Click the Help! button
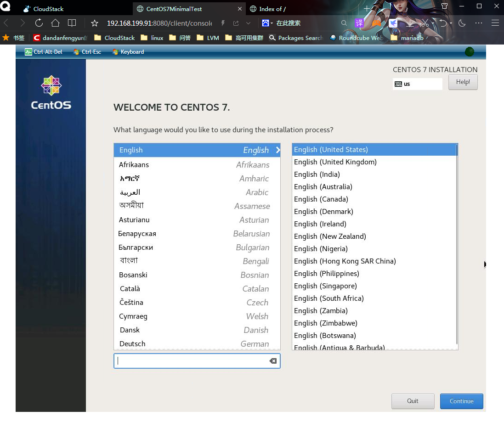Screen dimensions: 504x433 pyautogui.click(x=463, y=82)
